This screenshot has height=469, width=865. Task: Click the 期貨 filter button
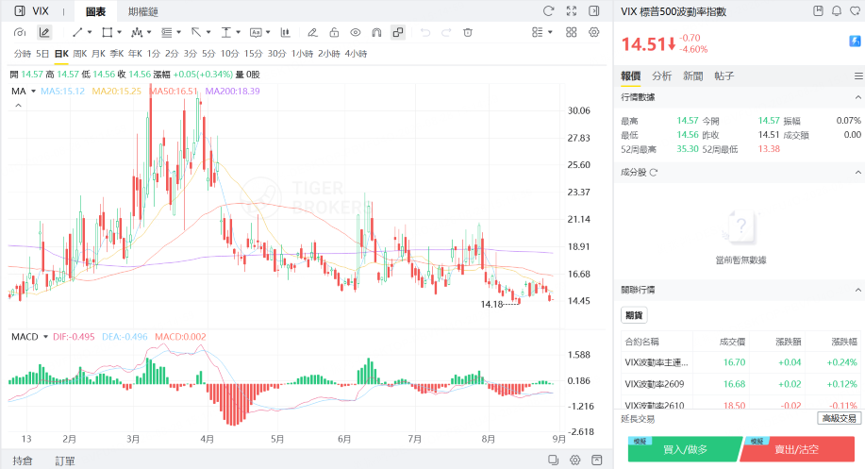pyautogui.click(x=634, y=316)
